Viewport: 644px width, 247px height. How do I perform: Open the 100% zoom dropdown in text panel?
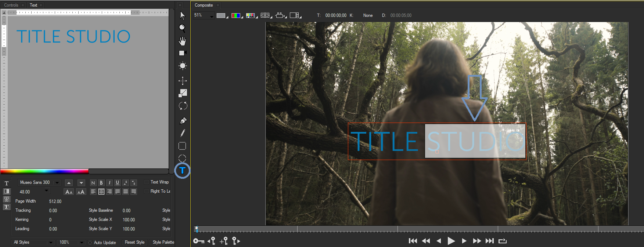72,242
